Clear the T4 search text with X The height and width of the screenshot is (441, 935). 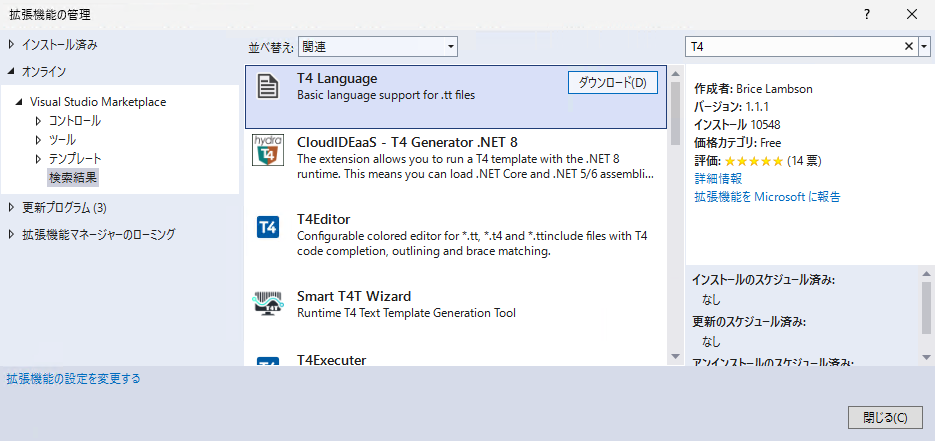click(x=909, y=46)
